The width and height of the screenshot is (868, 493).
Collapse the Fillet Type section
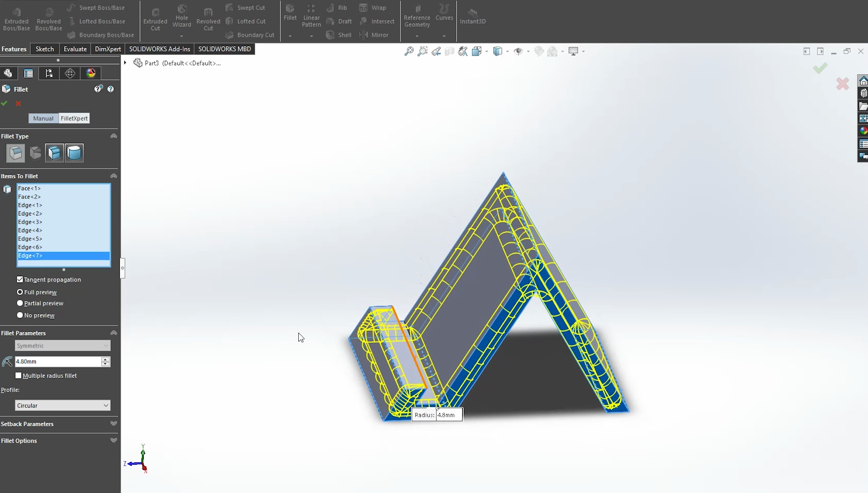(113, 136)
